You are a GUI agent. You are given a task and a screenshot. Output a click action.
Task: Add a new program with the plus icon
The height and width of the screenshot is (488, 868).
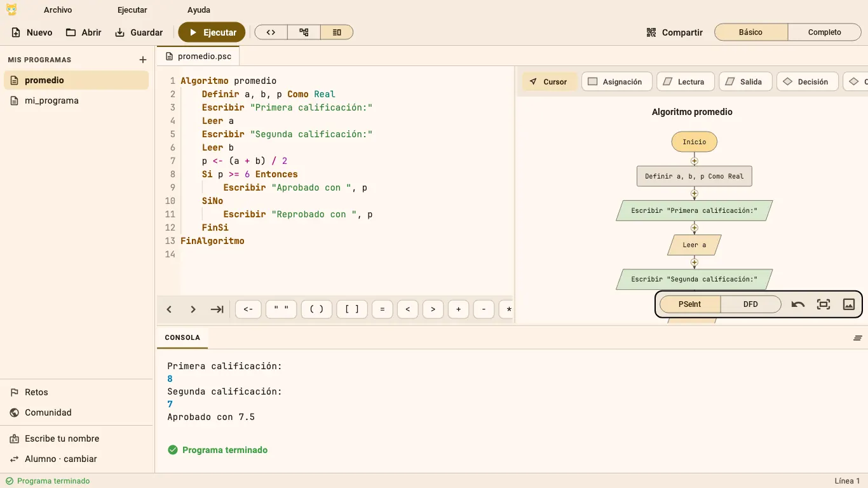point(143,60)
